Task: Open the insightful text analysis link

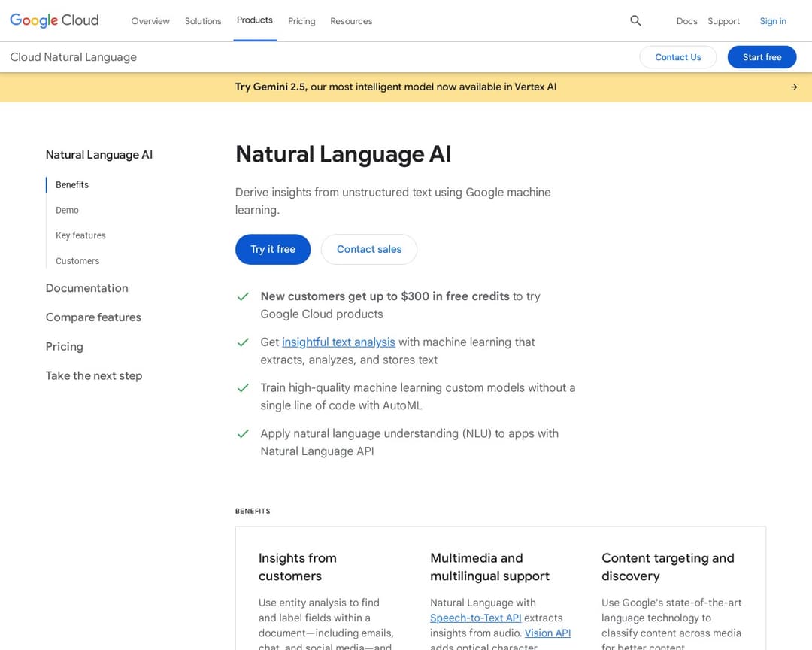Action: point(338,342)
